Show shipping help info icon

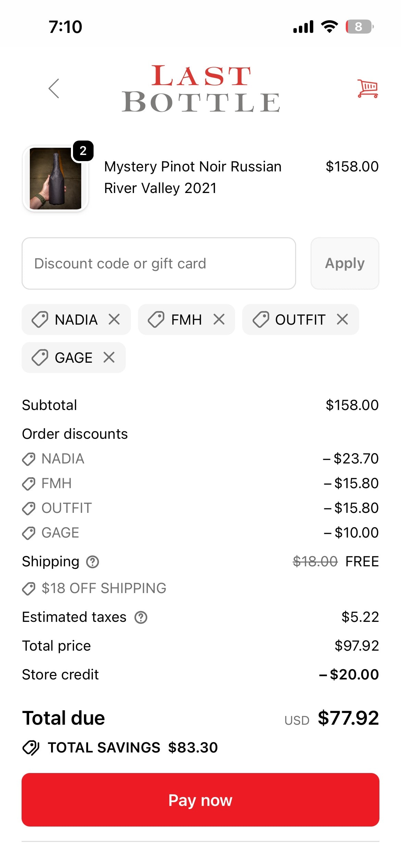tap(93, 562)
